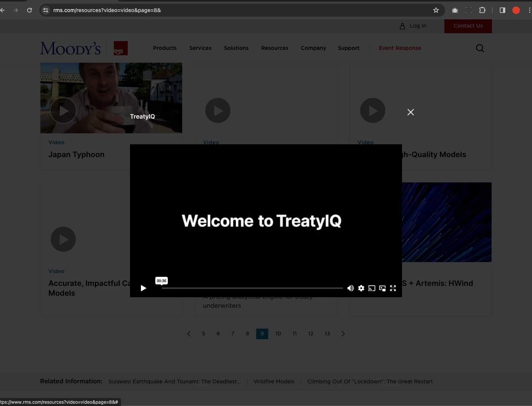This screenshot has width=532, height=406.
Task: Click the video progress bar
Action: pyautogui.click(x=252, y=288)
